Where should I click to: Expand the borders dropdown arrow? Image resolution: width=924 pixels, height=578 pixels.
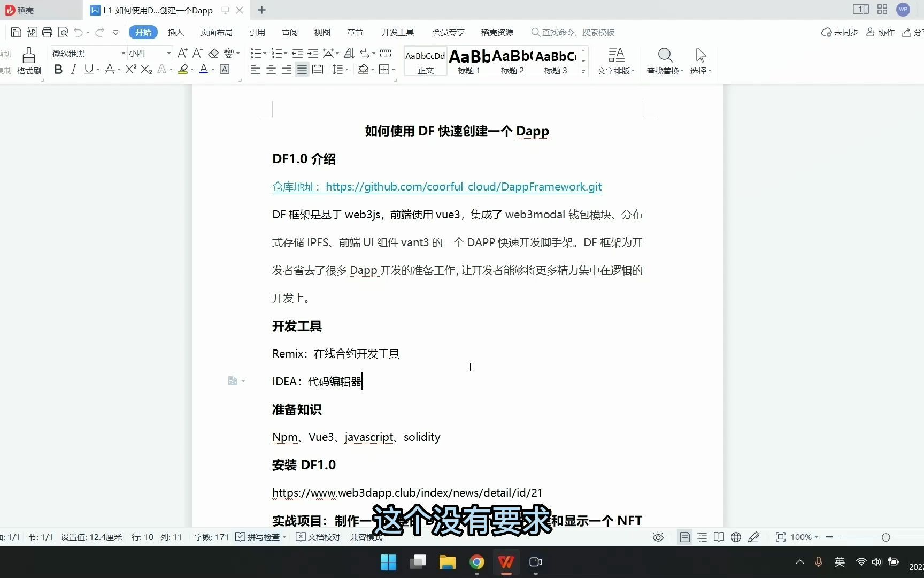[x=394, y=69]
